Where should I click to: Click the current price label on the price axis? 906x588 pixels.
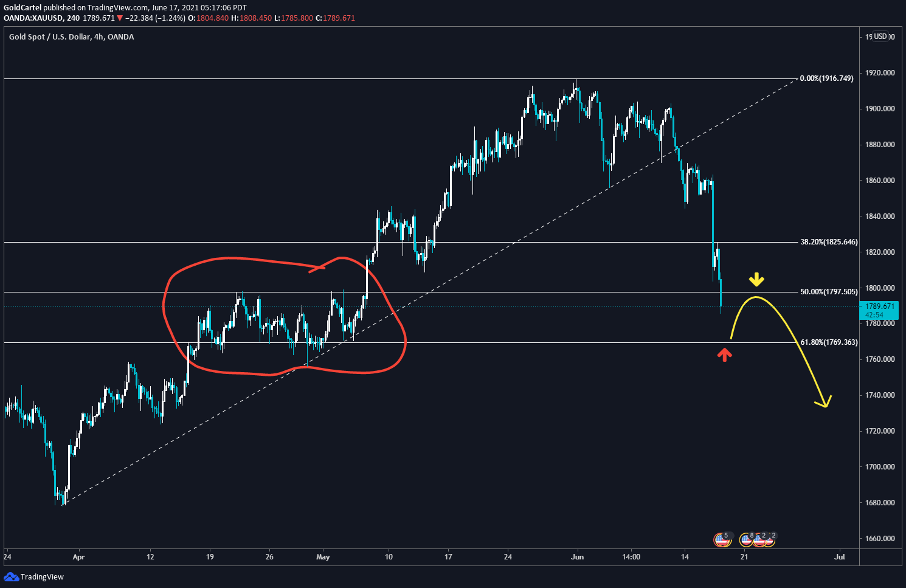(x=880, y=310)
